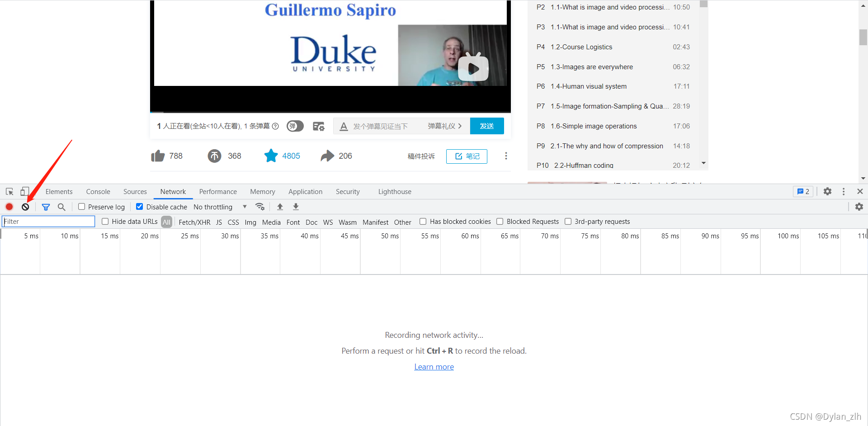Check Has blocked cookies

423,221
